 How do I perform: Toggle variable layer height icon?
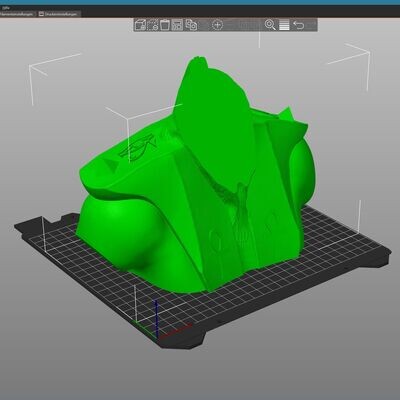[x=284, y=25]
